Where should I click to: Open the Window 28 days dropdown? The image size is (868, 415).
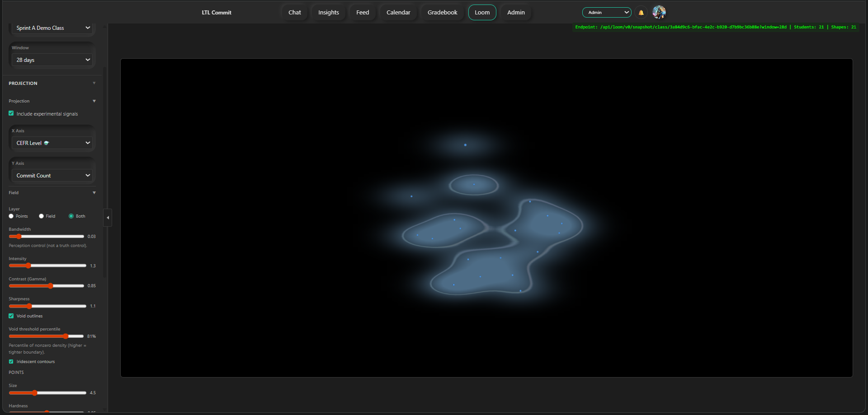click(52, 60)
